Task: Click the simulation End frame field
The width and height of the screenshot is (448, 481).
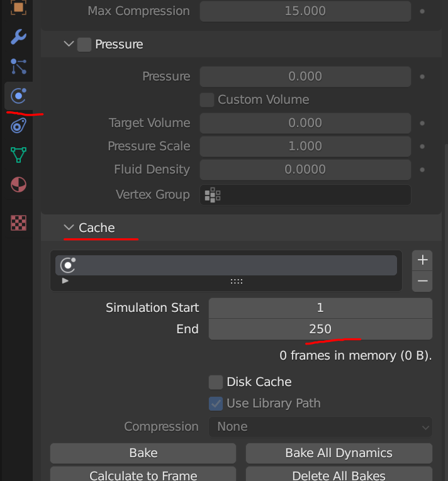Action: 320,329
